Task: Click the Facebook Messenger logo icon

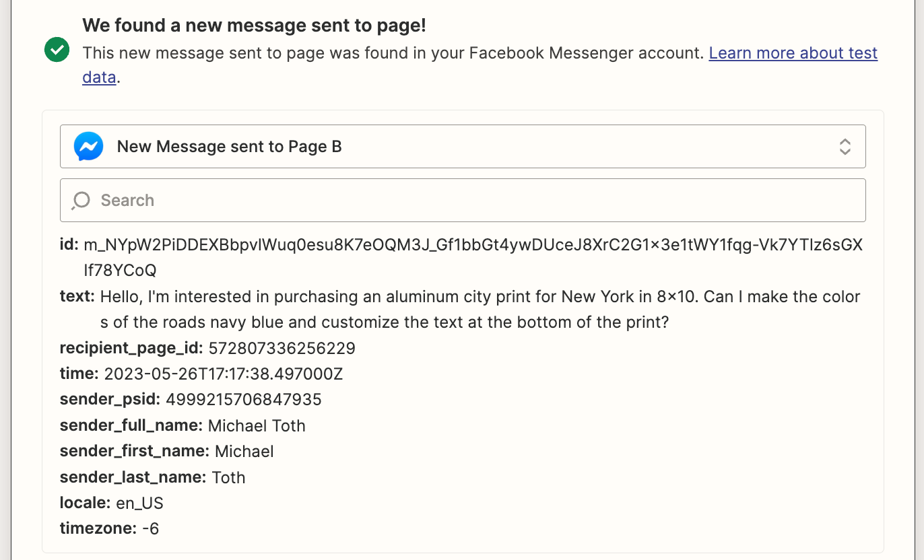Action: click(x=88, y=146)
